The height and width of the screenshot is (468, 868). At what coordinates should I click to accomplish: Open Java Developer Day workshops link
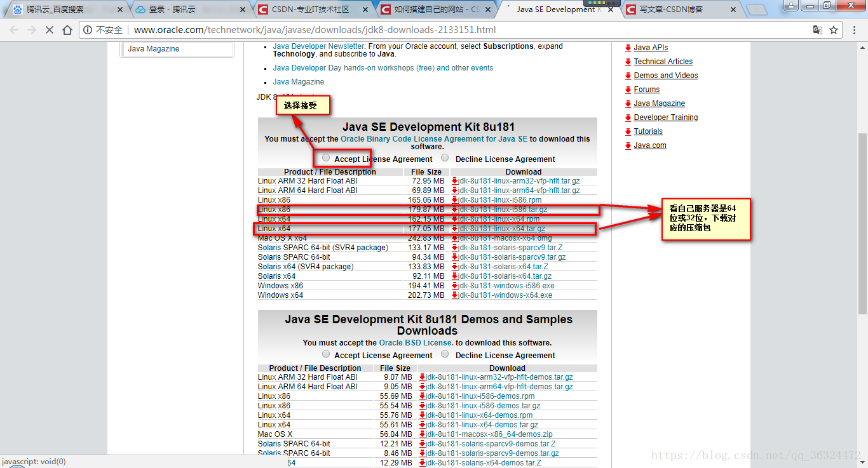(383, 68)
